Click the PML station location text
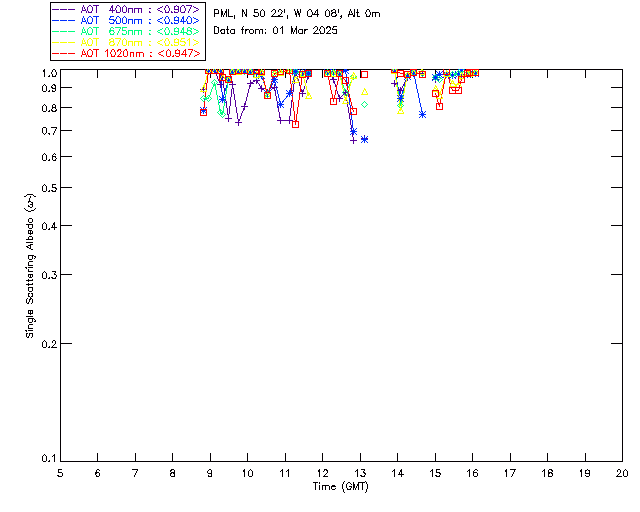This screenshot has width=640, height=512. pos(297,14)
